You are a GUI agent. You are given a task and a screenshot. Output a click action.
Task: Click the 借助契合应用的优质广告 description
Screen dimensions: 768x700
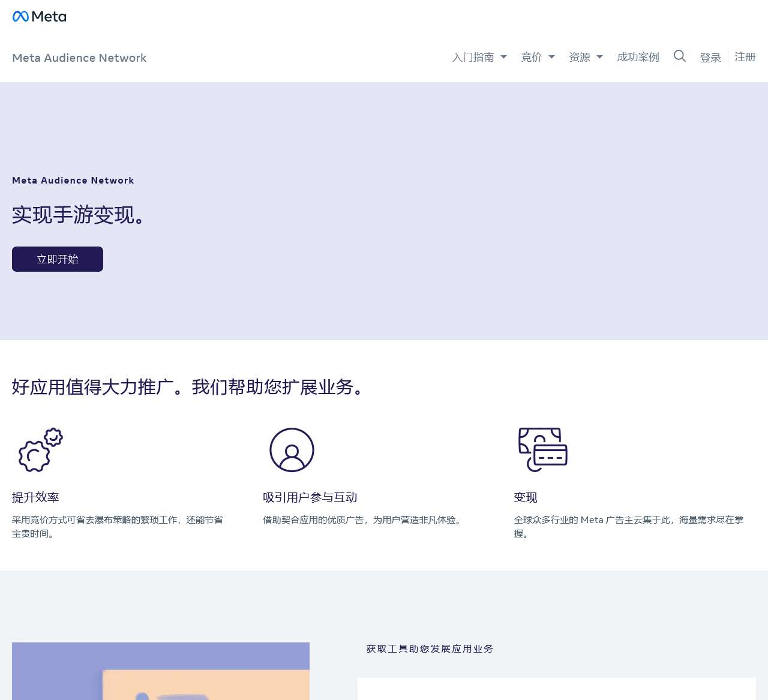[x=364, y=520]
